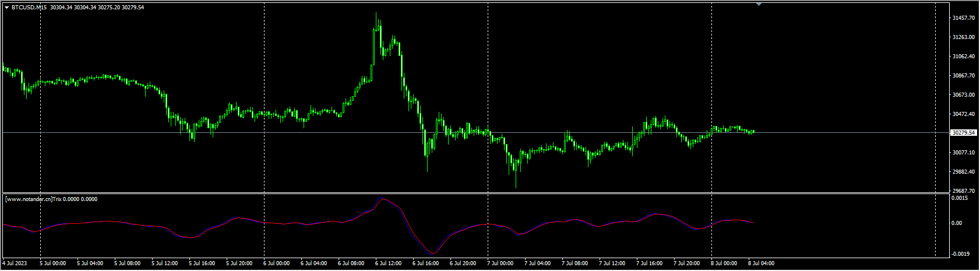The width and height of the screenshot is (980, 271).
Task: Click the 6 Jul 12:00 time label
Action: click(389, 263)
